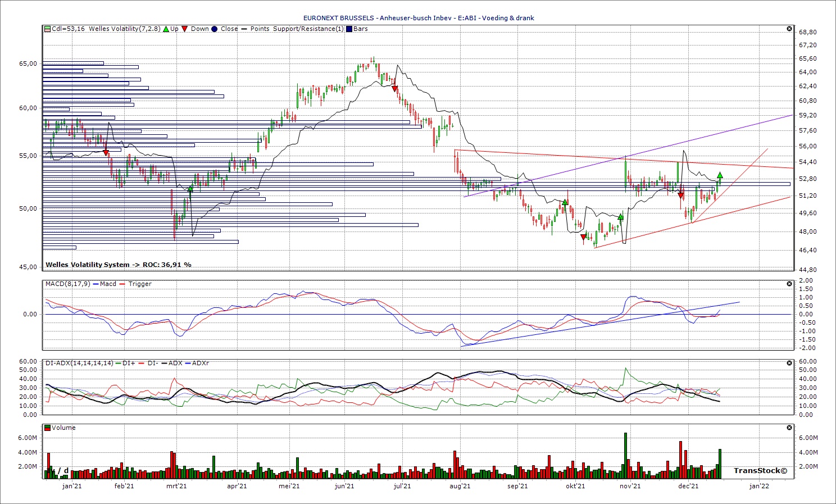Image resolution: width=836 pixels, height=504 pixels.
Task: Click the MACD 0.00 zero-line label on left
Action: (30, 314)
